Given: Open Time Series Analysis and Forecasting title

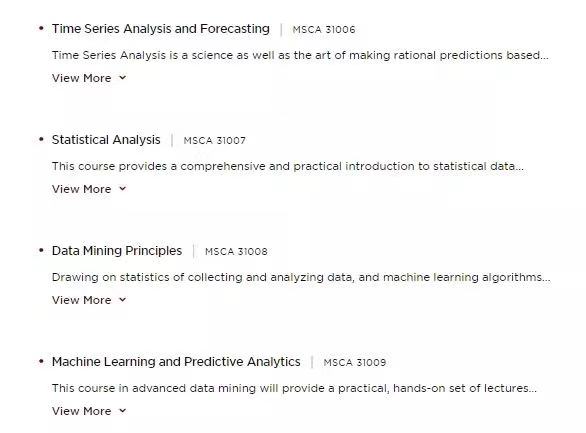Looking at the screenshot, I should [x=161, y=29].
